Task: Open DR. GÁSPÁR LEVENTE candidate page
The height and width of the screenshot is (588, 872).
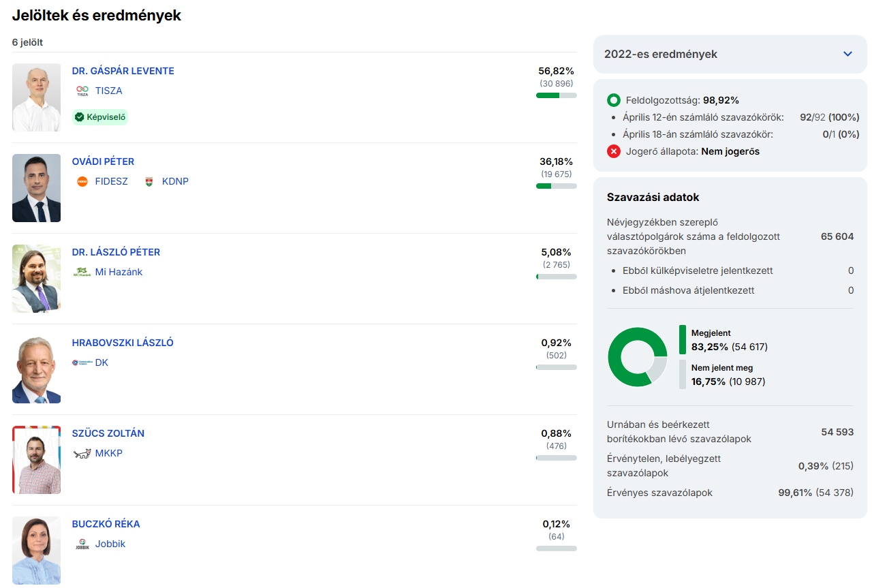Action: pyautogui.click(x=123, y=71)
